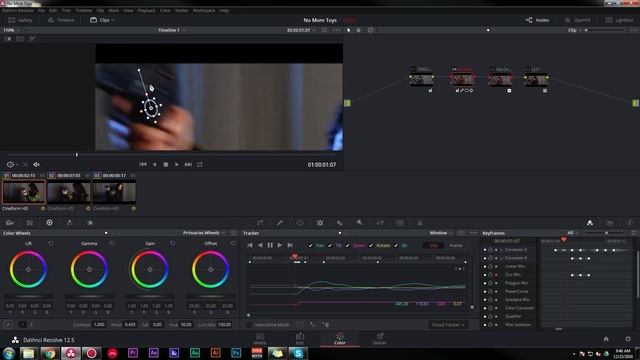
Task: Switch to the Media page tab
Action: click(260, 339)
